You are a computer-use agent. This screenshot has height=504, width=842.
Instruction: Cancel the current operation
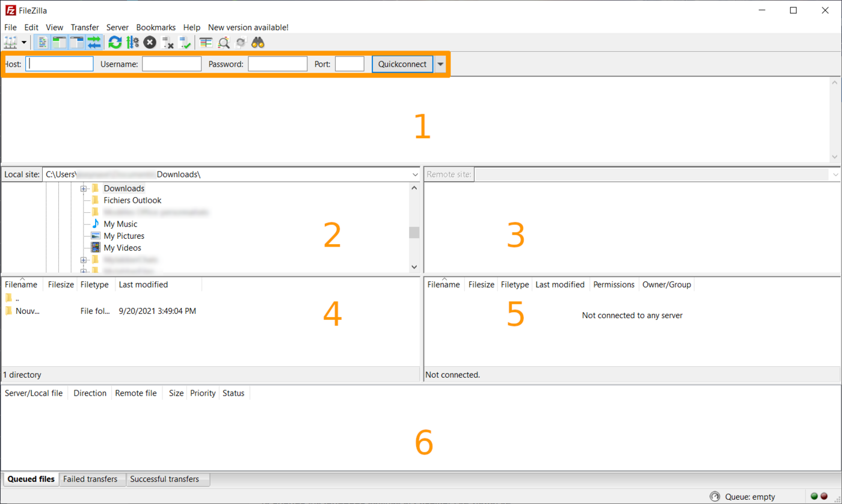(x=150, y=42)
